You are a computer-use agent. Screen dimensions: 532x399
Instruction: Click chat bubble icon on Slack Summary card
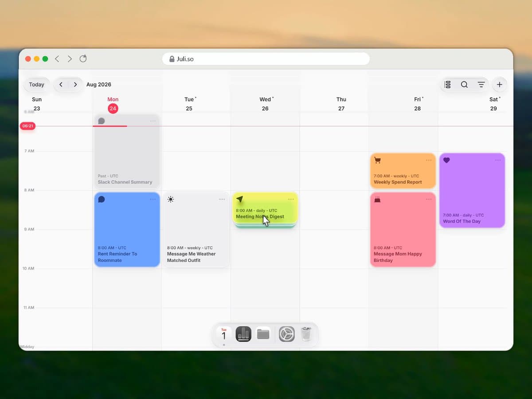(102, 121)
